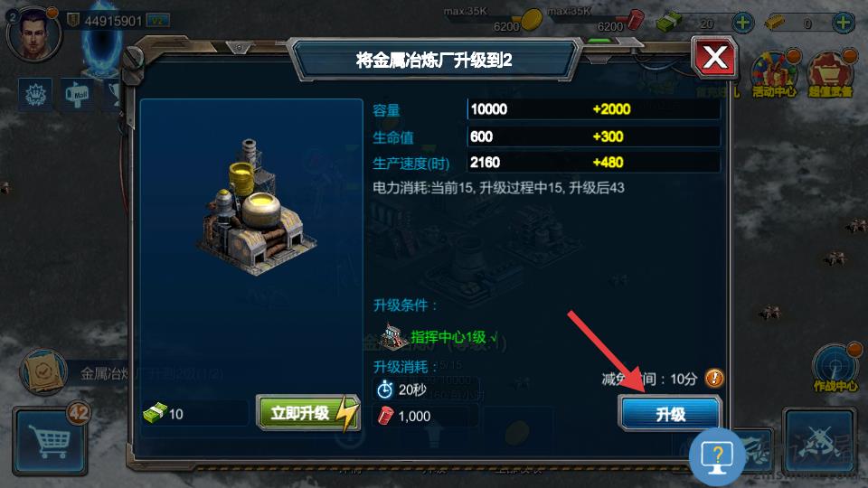The width and height of the screenshot is (868, 488).
Task: Click the orange info icon beside 10分
Action: [714, 378]
